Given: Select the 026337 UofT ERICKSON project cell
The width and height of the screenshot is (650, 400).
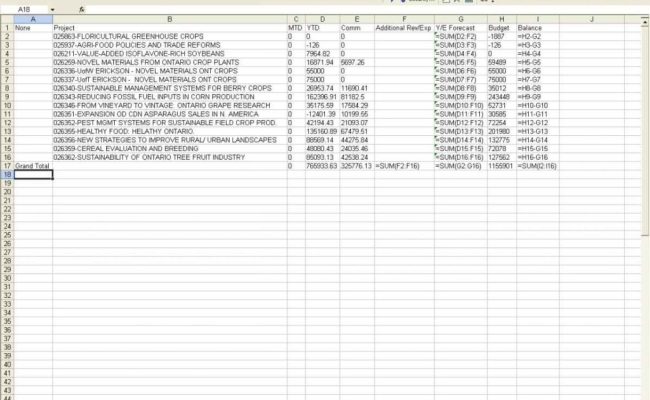Looking at the screenshot, I should [x=170, y=80].
